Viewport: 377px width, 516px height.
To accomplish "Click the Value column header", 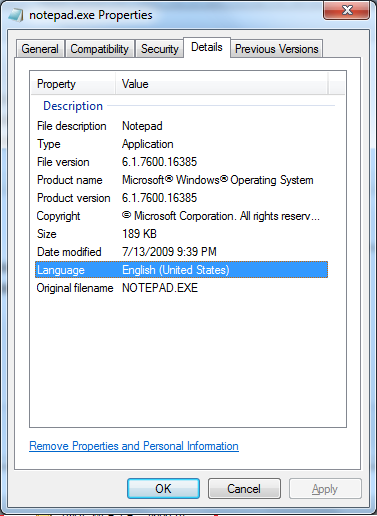I will click(222, 84).
